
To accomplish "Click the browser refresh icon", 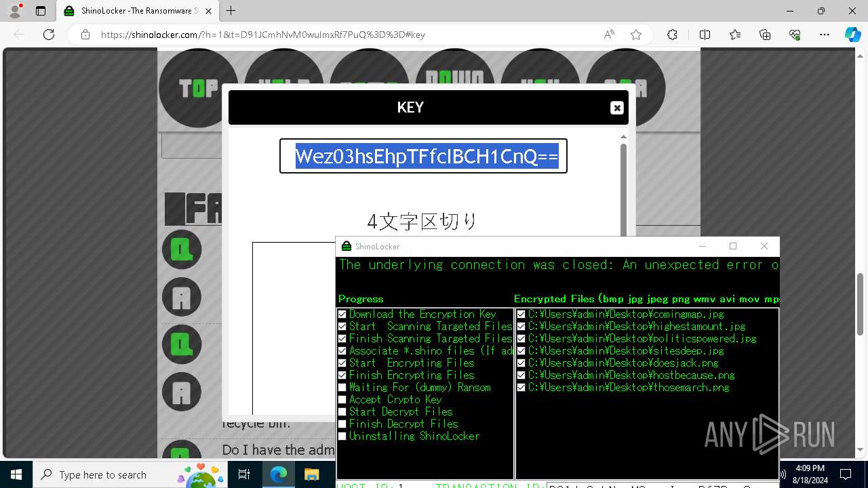I will coord(49,35).
